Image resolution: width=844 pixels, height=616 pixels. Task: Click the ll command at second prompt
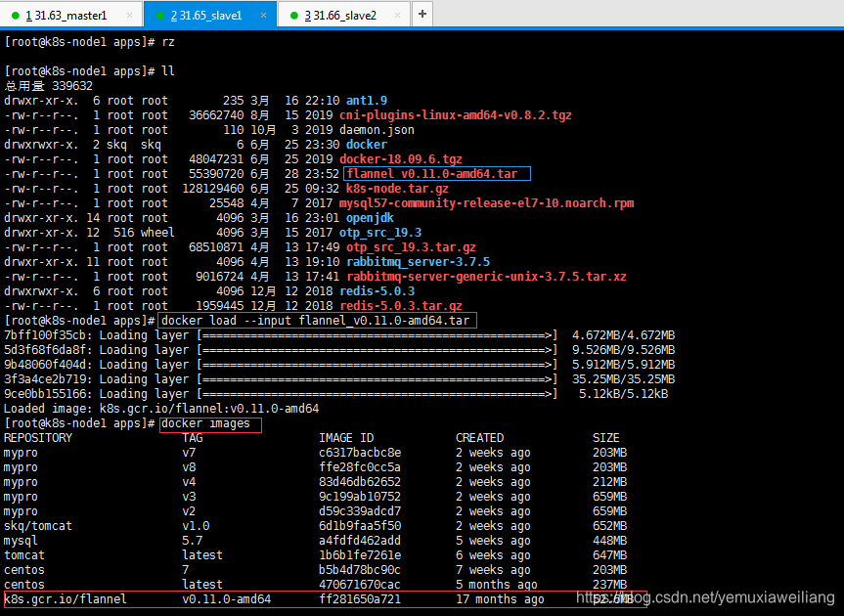tap(168, 71)
